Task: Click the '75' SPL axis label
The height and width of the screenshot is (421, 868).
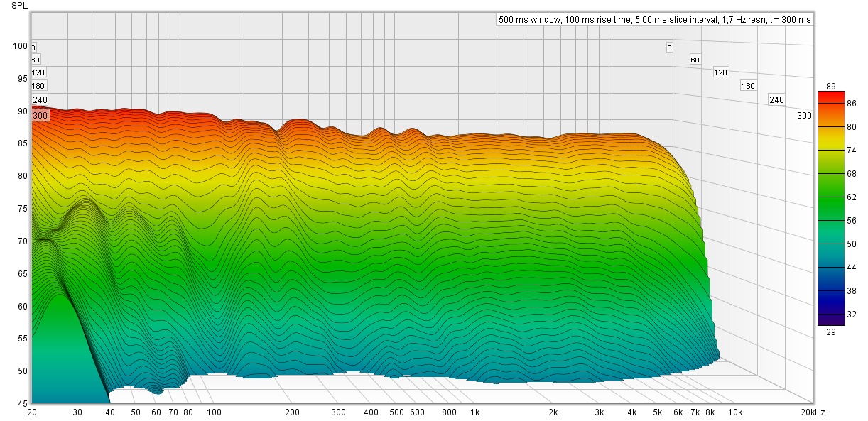Action: (22, 209)
